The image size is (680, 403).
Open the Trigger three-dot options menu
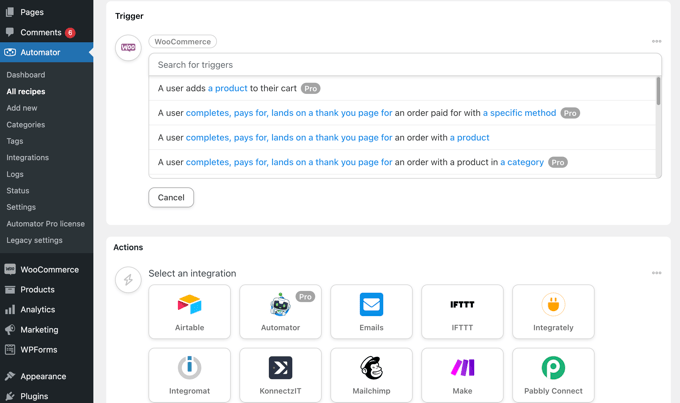point(656,42)
